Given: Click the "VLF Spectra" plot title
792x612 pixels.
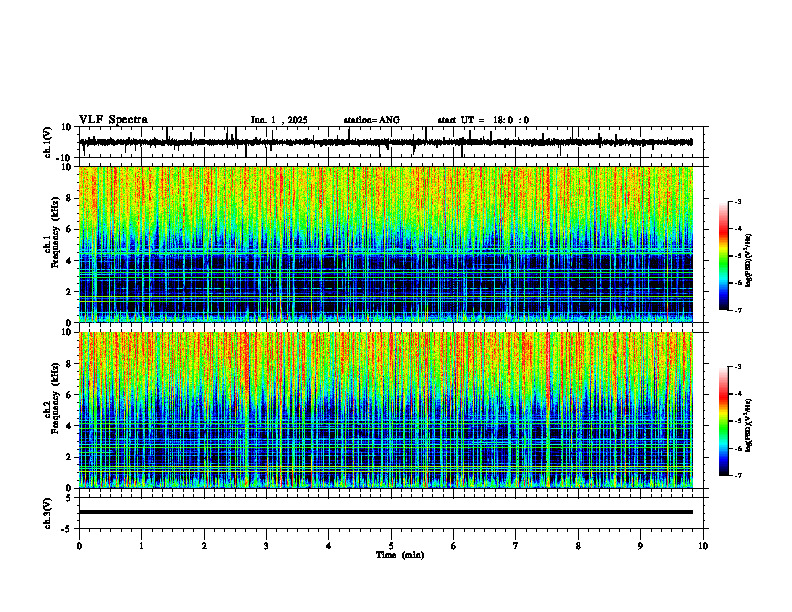Looking at the screenshot, I should [x=114, y=120].
